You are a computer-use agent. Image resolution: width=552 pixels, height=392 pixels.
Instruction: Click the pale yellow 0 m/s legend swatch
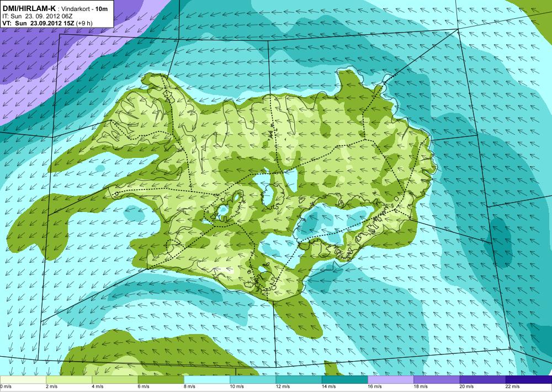(x=23, y=380)
